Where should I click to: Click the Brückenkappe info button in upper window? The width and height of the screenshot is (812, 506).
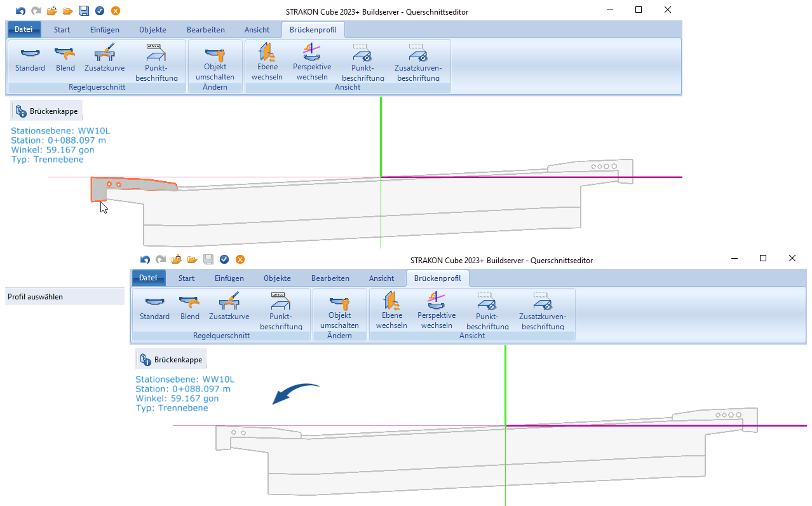[46, 111]
